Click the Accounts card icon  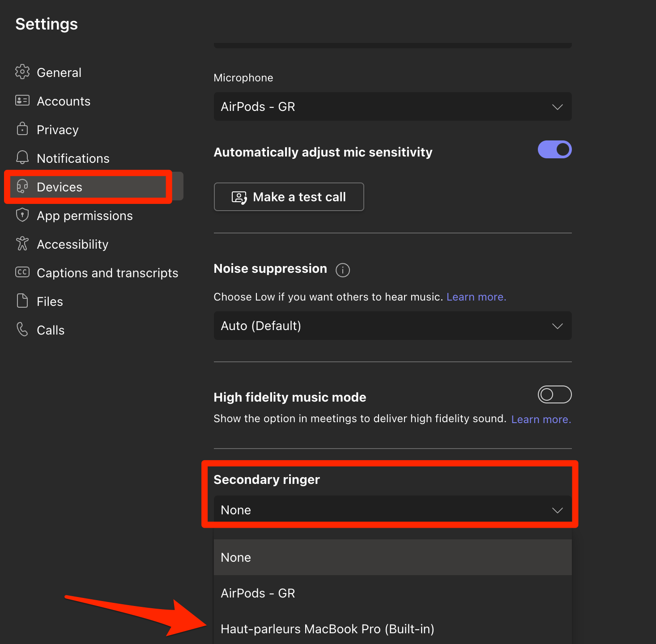coord(22,101)
